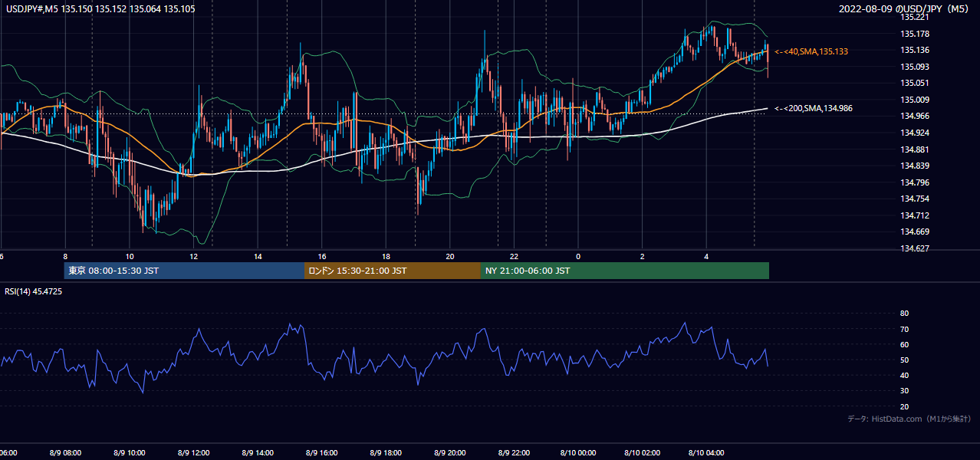The image size is (980, 460).
Task: Click RSI scale value 20
Action: (904, 407)
